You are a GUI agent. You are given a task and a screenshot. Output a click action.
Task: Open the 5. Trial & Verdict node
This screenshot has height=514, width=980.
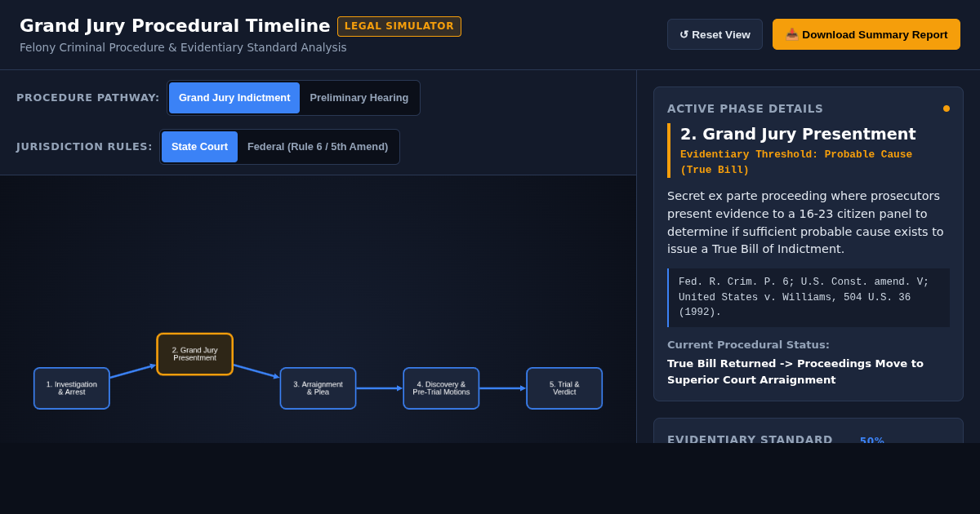pyautogui.click(x=564, y=388)
